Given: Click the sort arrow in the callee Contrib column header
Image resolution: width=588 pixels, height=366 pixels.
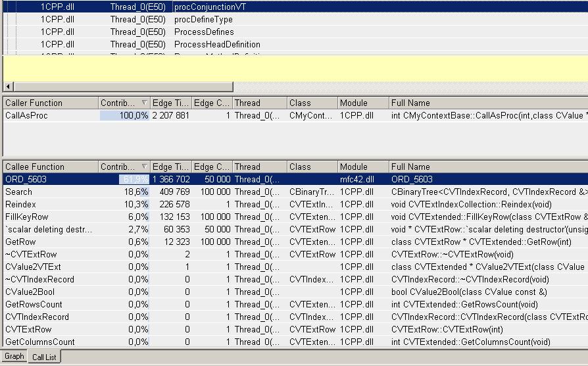Looking at the screenshot, I should point(145,167).
